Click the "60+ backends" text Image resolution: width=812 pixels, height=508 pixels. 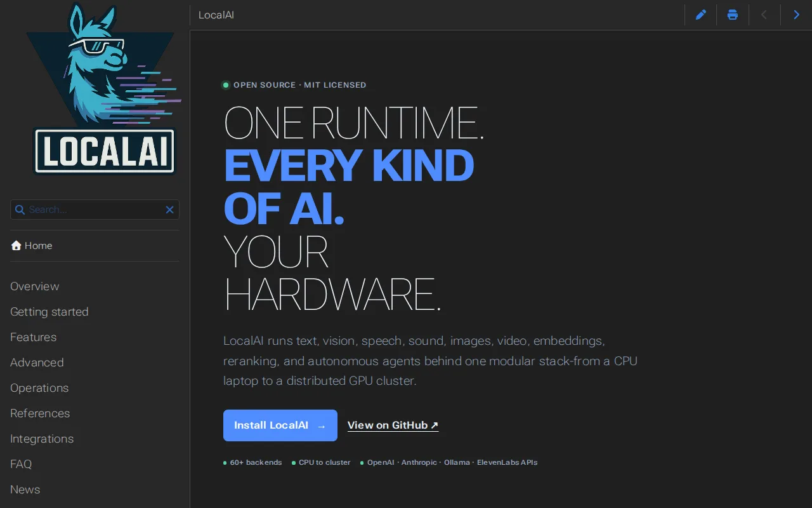point(256,462)
